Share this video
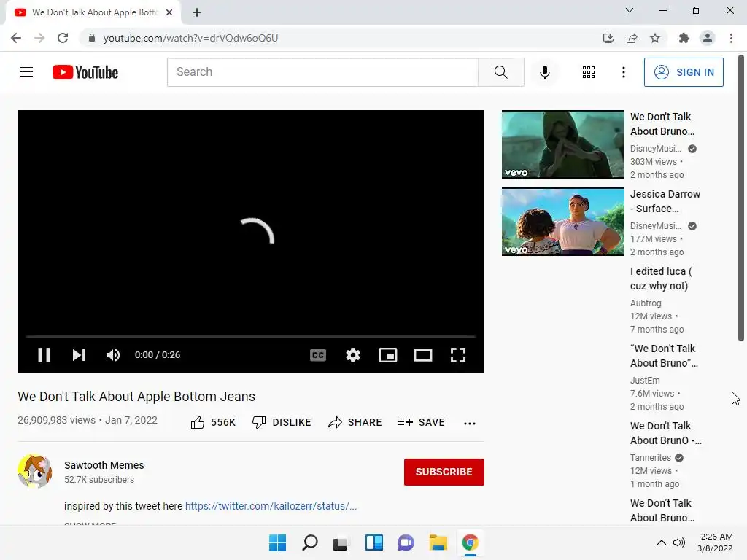The width and height of the screenshot is (747, 560). click(355, 422)
